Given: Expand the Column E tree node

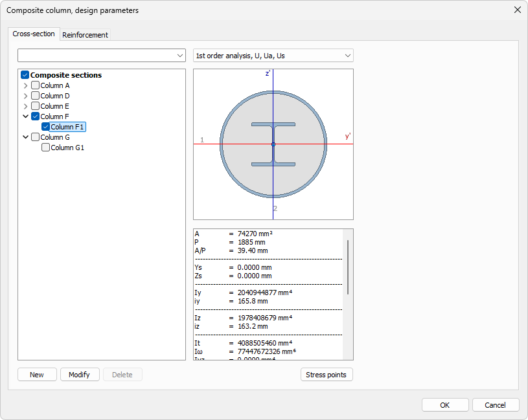Looking at the screenshot, I should point(26,106).
